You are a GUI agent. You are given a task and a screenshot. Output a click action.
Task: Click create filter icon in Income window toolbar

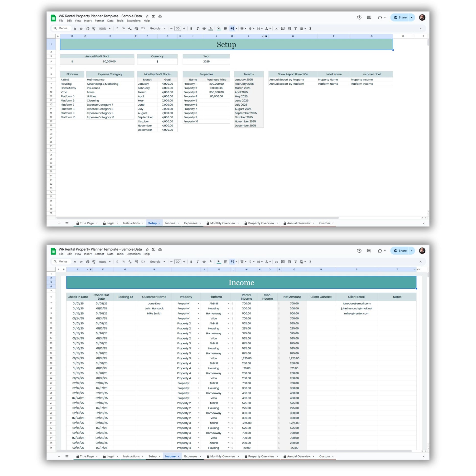(295, 262)
